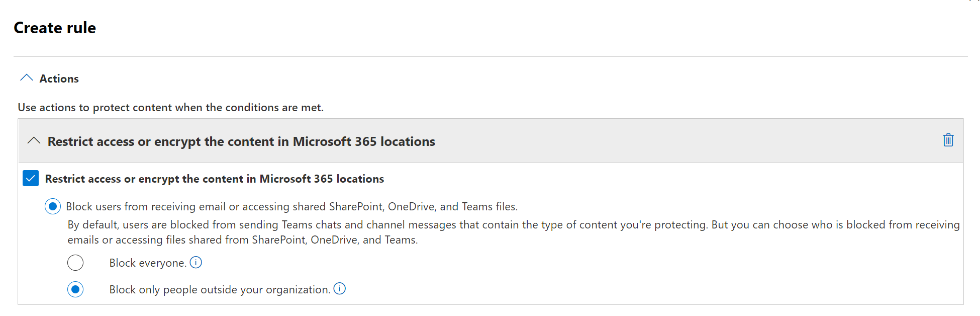
Task: Click 'Use actions to protect content' description
Action: point(170,108)
